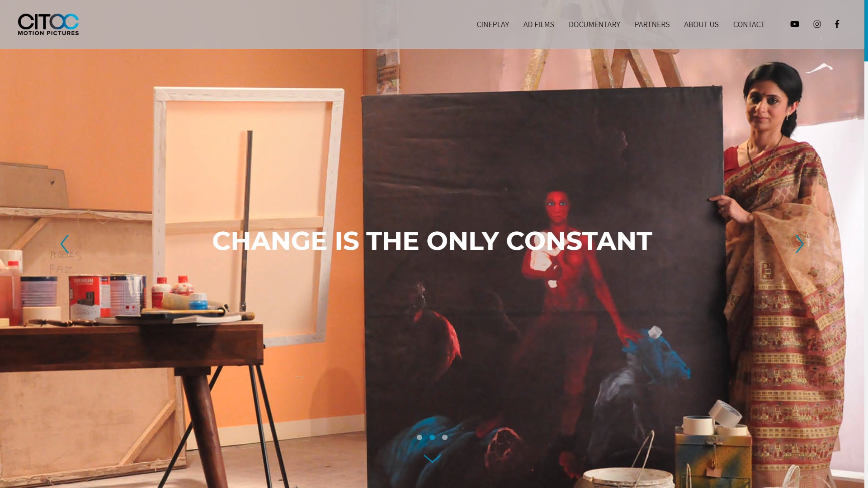Select the first slider dot
This screenshot has height=488, width=868.
420,437
